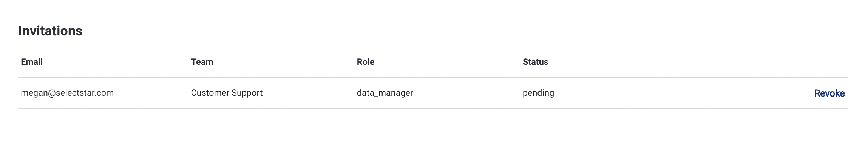Click the pending status value

pos(538,93)
